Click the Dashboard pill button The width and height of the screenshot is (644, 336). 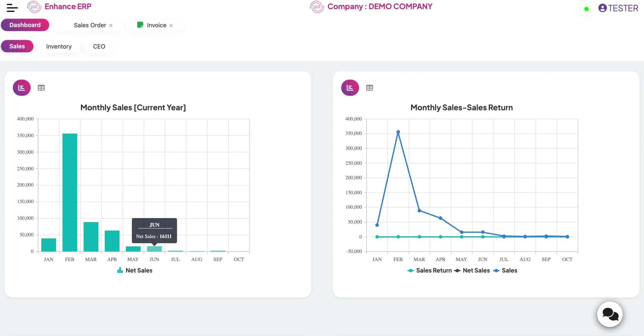tap(25, 25)
